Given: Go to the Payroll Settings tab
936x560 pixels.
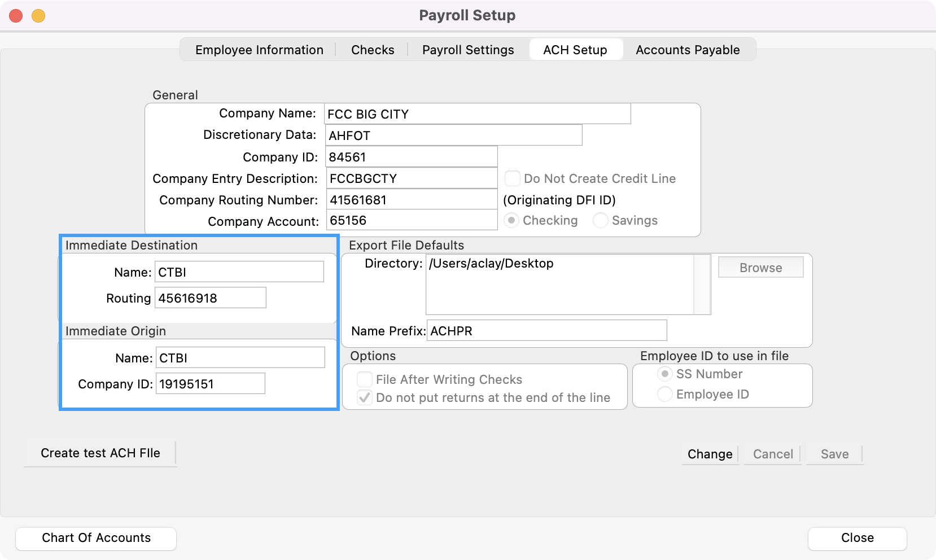Looking at the screenshot, I should coord(468,50).
